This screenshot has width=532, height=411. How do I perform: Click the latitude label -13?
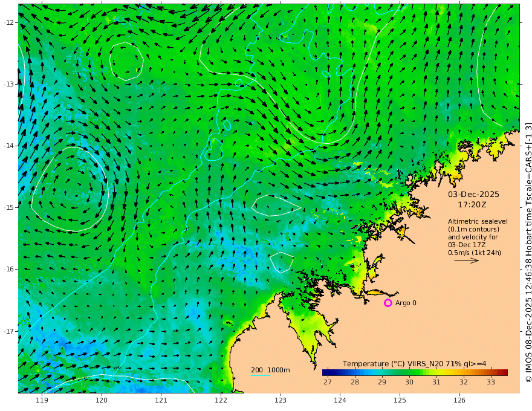pyautogui.click(x=9, y=84)
